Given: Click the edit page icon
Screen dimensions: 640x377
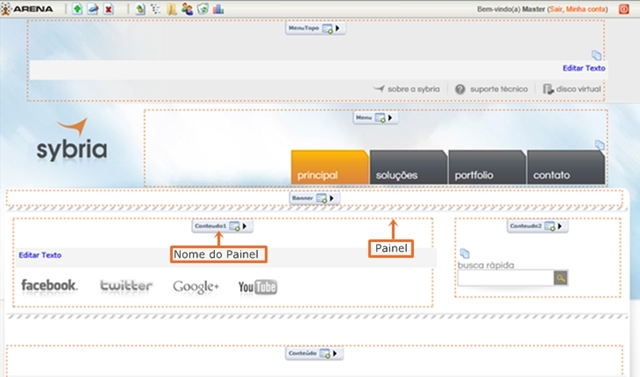Looking at the screenshot, I should tap(93, 9).
